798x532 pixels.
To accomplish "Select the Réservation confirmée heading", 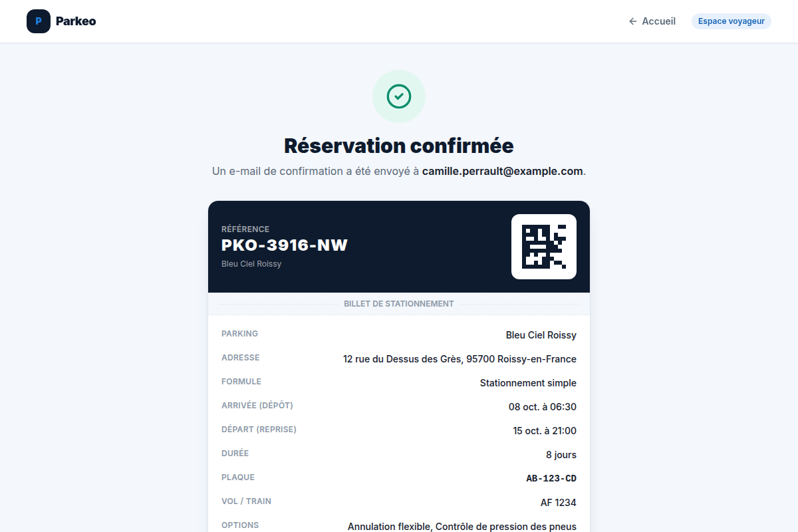I will pos(399,146).
